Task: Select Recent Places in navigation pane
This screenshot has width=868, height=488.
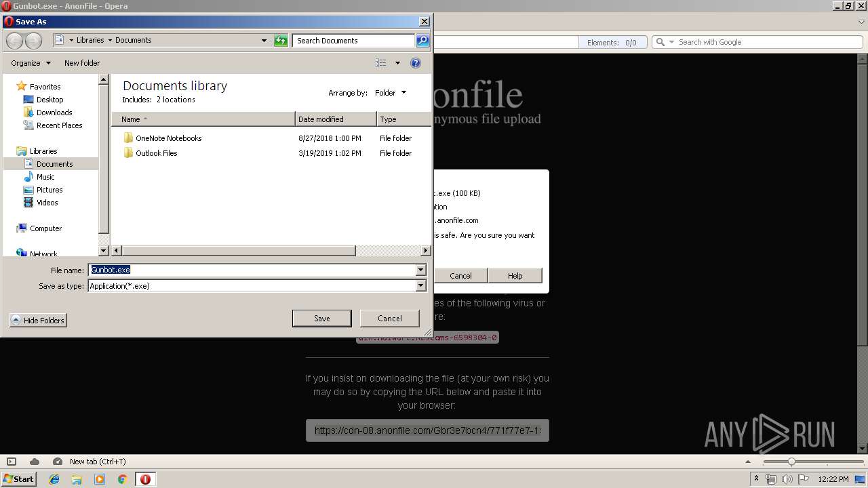Action: [x=59, y=125]
